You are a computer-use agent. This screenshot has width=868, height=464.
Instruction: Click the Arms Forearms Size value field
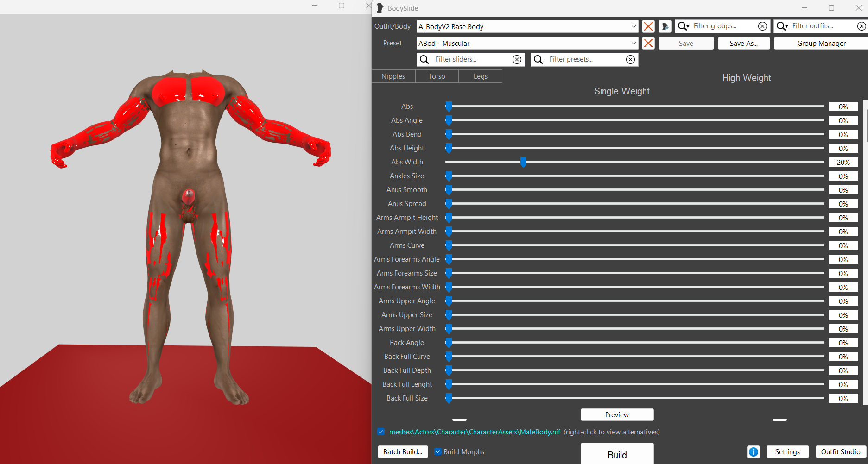point(843,273)
